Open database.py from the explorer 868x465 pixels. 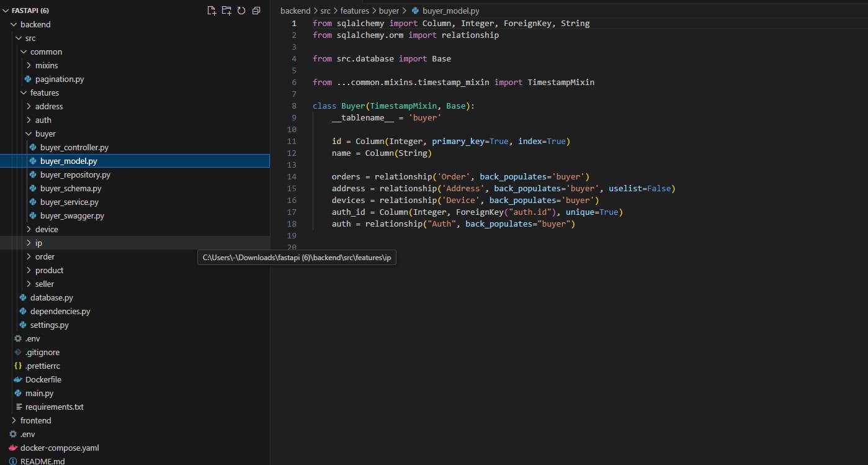(51, 297)
